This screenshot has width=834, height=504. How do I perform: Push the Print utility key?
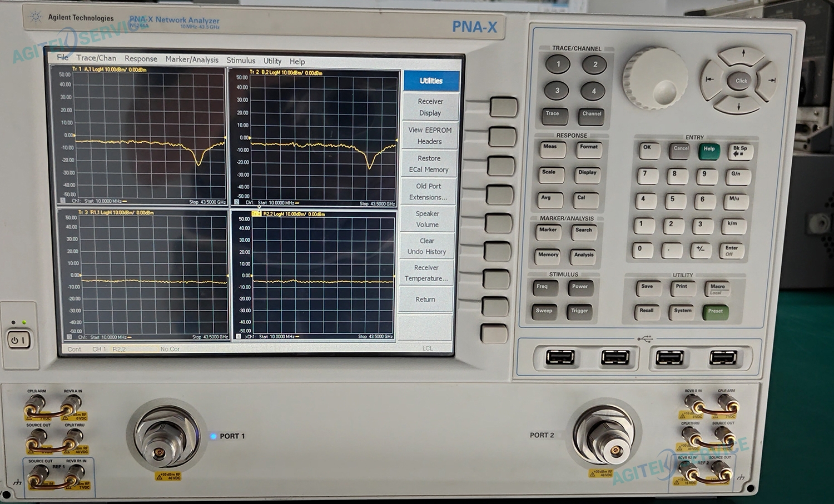point(683,288)
